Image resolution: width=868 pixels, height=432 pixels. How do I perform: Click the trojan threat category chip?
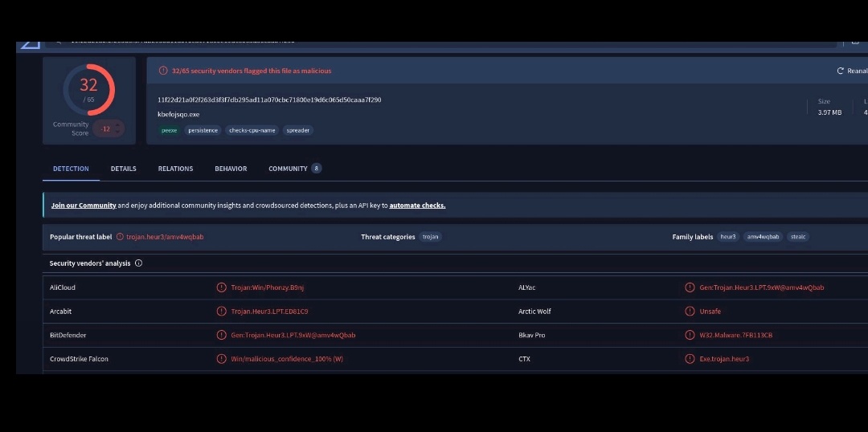pyautogui.click(x=430, y=237)
